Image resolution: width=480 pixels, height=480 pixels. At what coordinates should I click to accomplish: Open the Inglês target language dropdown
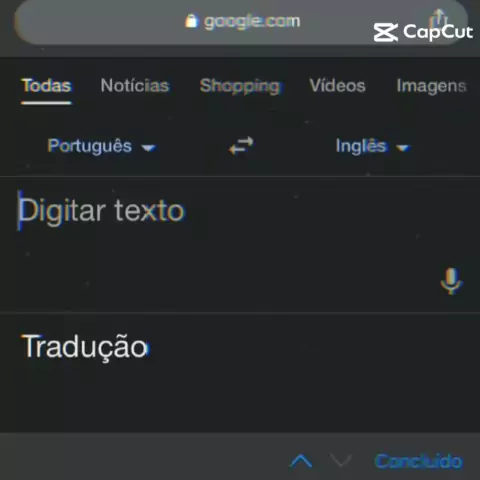click(x=373, y=146)
